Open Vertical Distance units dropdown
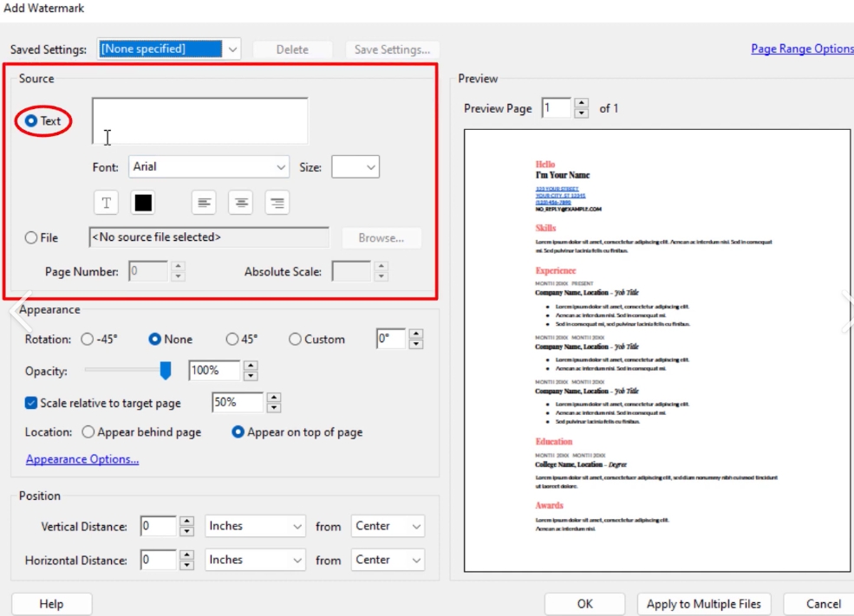Viewport: 854px width, 616px height. pyautogui.click(x=254, y=526)
